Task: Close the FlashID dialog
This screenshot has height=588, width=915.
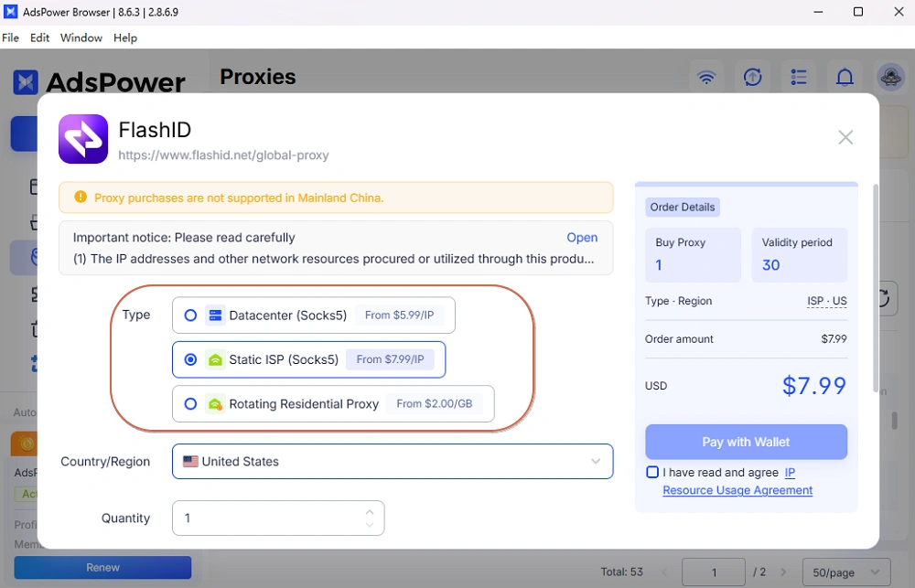Action: tap(845, 138)
